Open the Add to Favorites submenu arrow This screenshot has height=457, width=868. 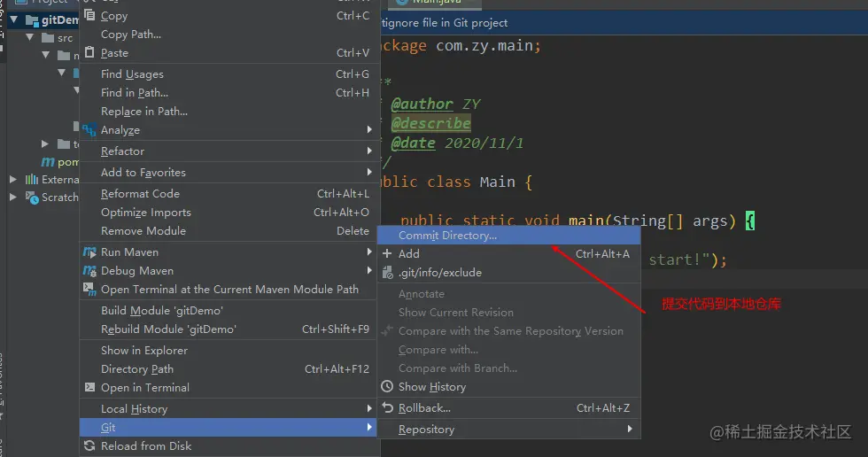[369, 172]
